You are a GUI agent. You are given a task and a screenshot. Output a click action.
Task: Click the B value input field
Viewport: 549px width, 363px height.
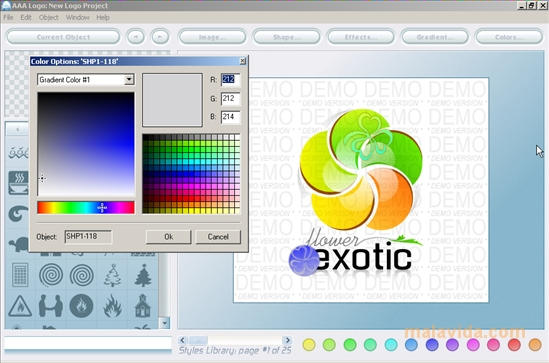230,117
